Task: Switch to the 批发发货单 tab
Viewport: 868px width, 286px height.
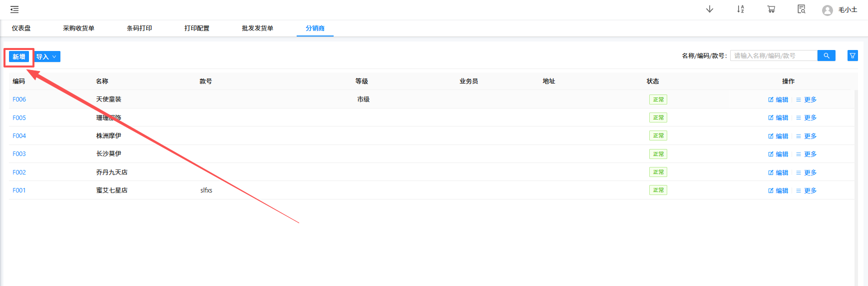Action: (258, 28)
